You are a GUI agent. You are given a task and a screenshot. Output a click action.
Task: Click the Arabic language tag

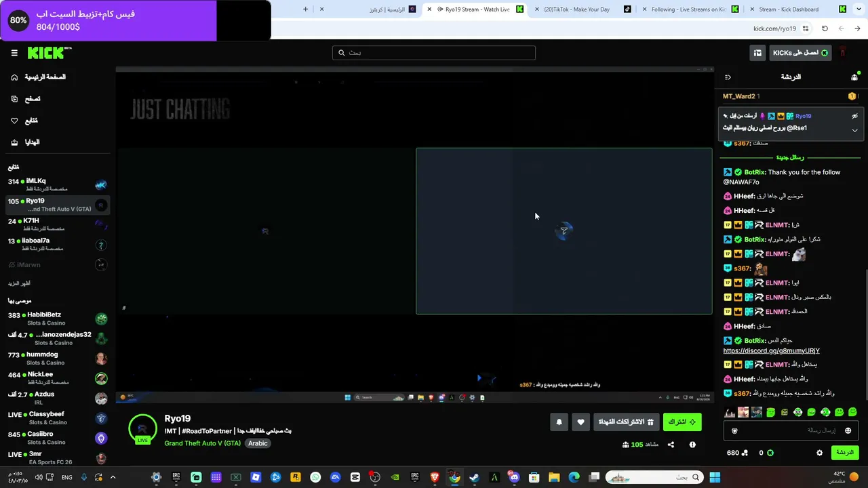[x=258, y=443]
